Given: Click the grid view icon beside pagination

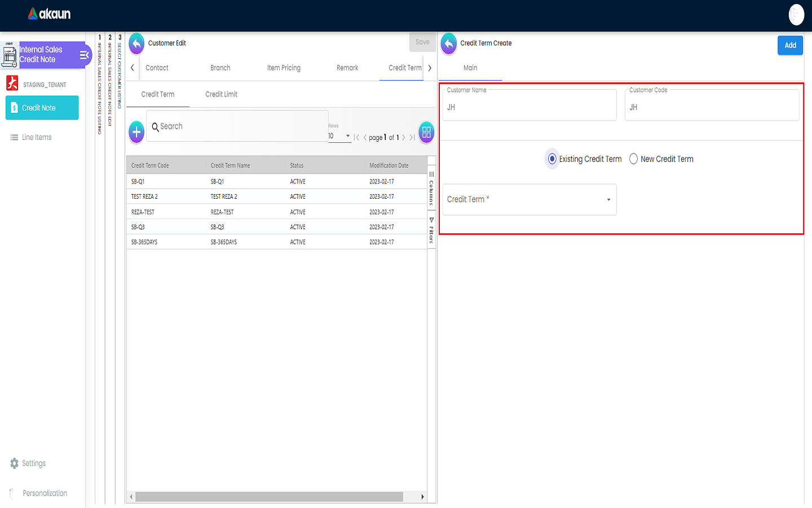Looking at the screenshot, I should pos(426,132).
